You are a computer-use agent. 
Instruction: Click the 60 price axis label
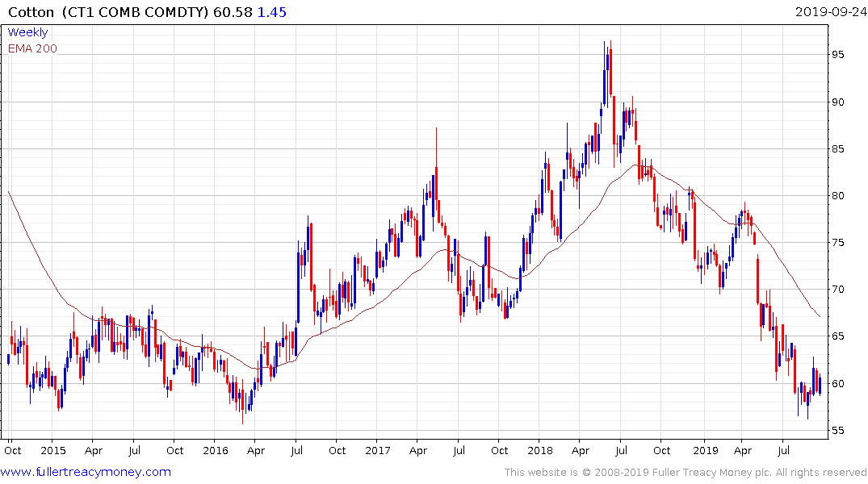pyautogui.click(x=837, y=384)
